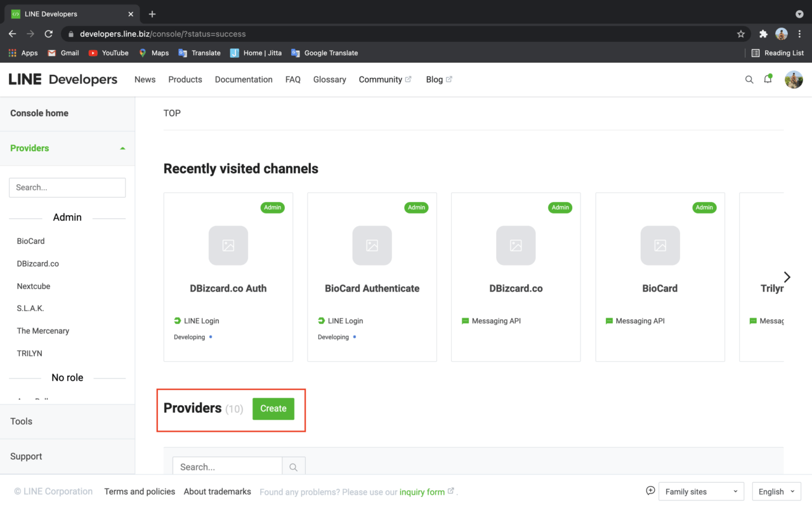This screenshot has width=812, height=508.
Task: Go to Products in top navigation
Action: pos(185,79)
